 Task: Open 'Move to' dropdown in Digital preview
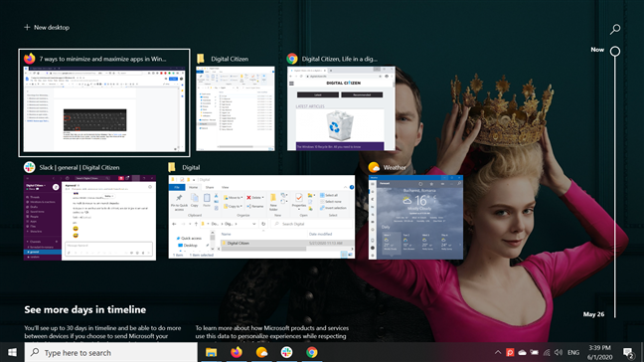(x=234, y=198)
